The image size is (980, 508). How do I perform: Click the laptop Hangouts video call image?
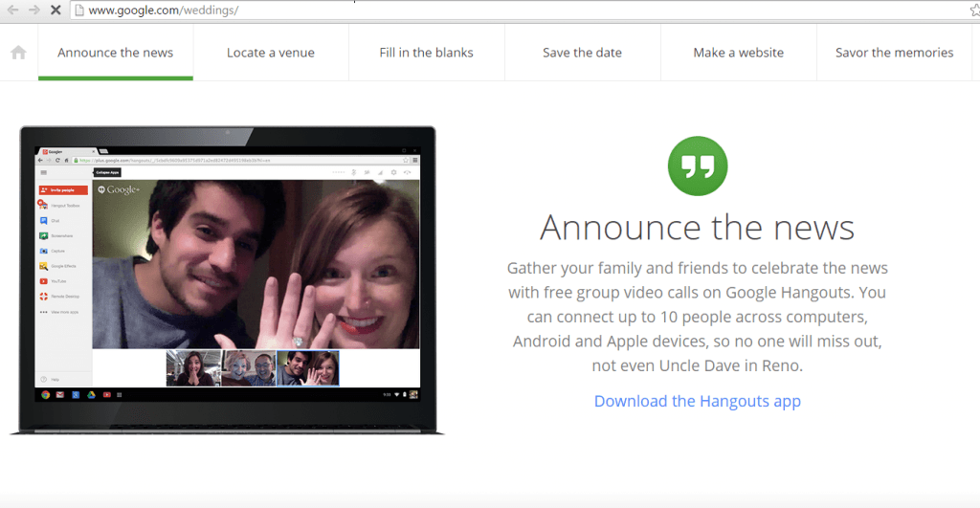pos(228,280)
